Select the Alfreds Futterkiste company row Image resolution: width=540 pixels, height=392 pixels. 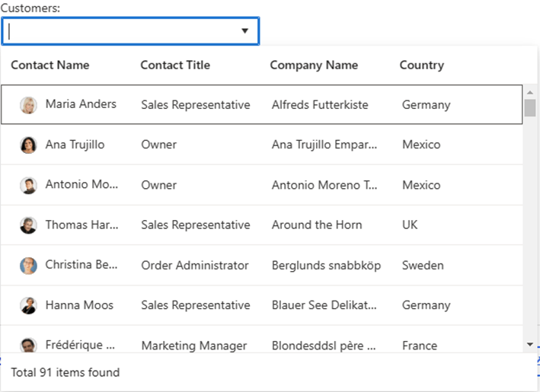coord(262,104)
